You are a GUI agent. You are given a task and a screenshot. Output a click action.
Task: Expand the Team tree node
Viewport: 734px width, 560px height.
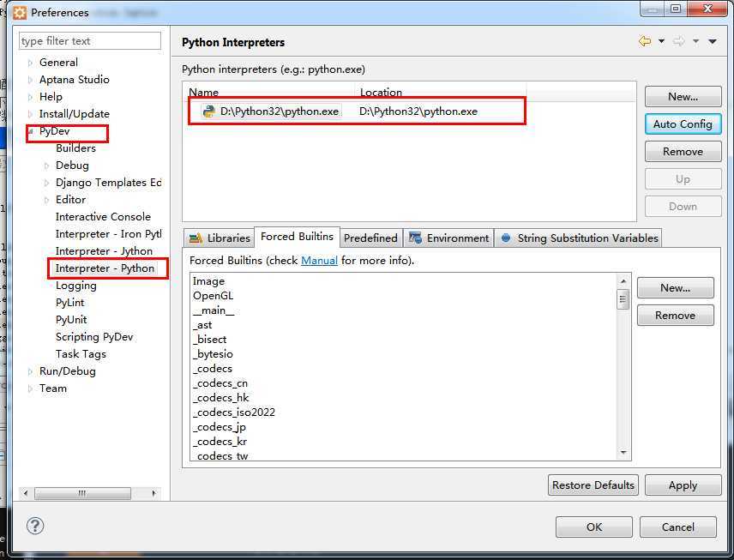[x=30, y=388]
